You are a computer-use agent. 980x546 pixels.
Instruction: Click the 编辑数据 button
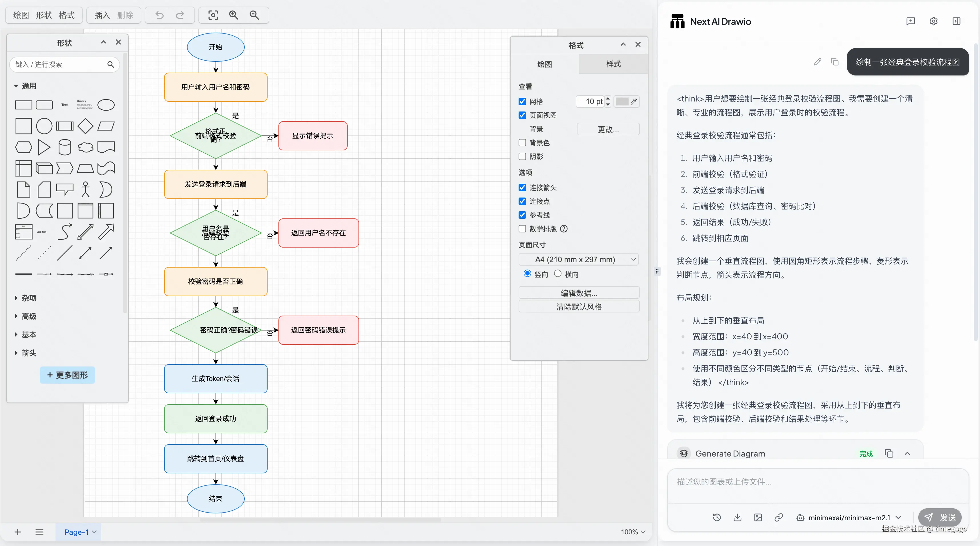pos(579,293)
